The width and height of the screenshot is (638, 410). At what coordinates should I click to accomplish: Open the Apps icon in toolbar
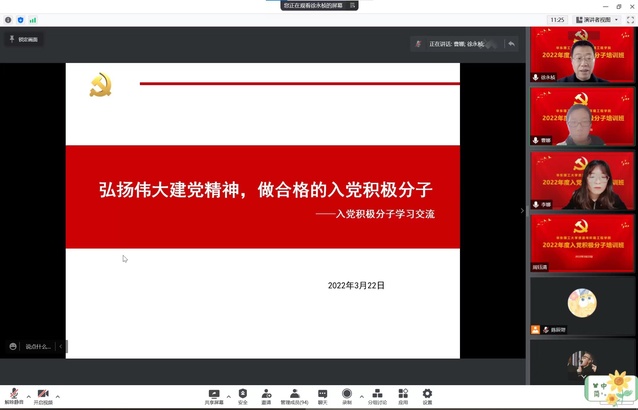click(x=402, y=394)
